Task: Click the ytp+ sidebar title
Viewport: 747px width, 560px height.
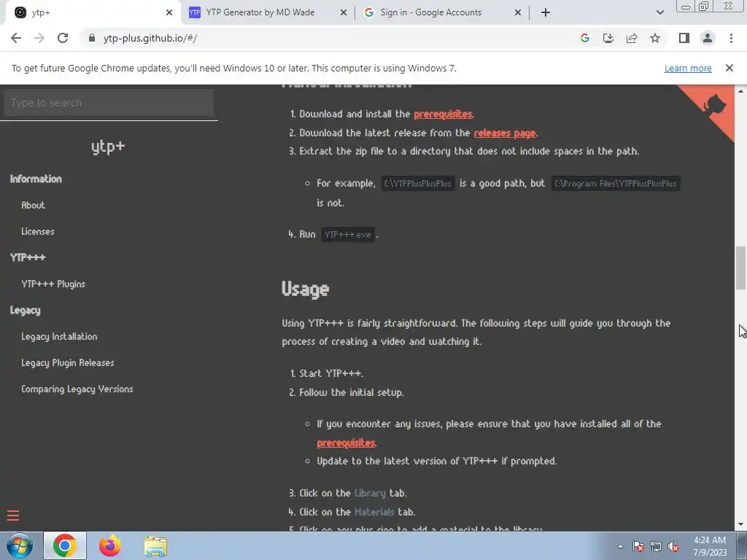Action: [x=108, y=147]
